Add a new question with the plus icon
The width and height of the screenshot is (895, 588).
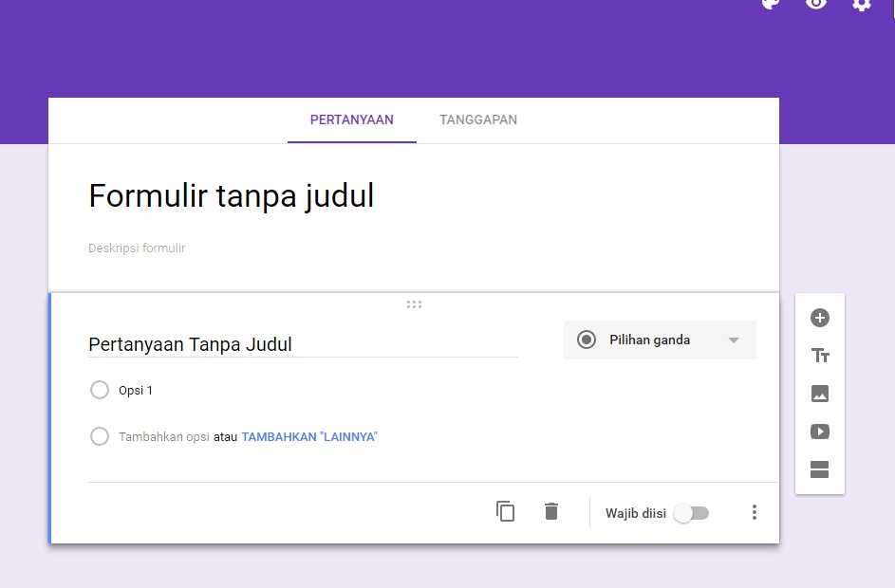point(819,318)
